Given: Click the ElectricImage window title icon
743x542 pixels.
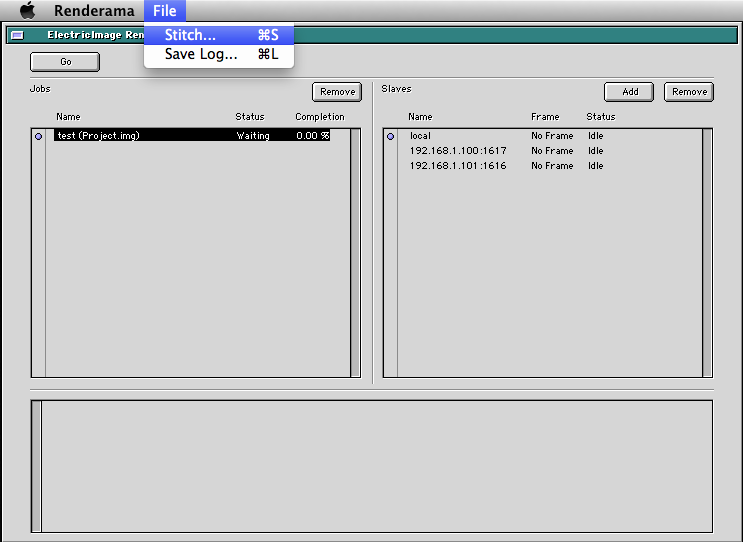Looking at the screenshot, I should click(17, 35).
